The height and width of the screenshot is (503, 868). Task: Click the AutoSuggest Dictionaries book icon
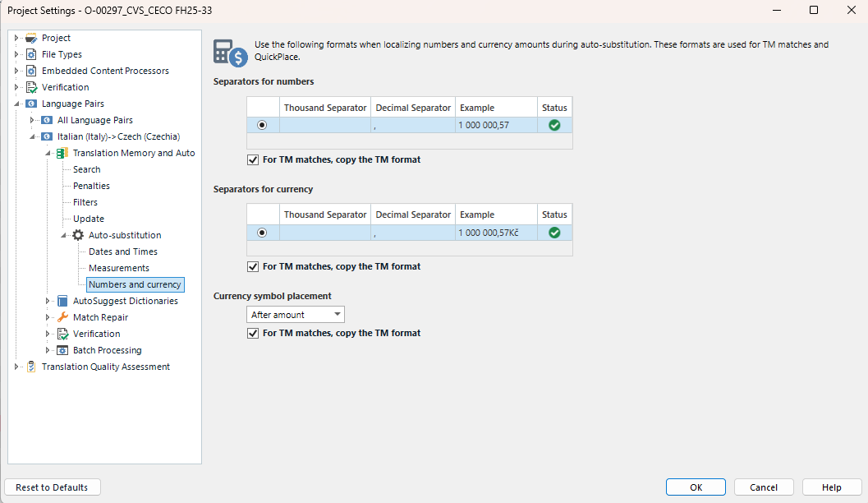click(x=62, y=301)
